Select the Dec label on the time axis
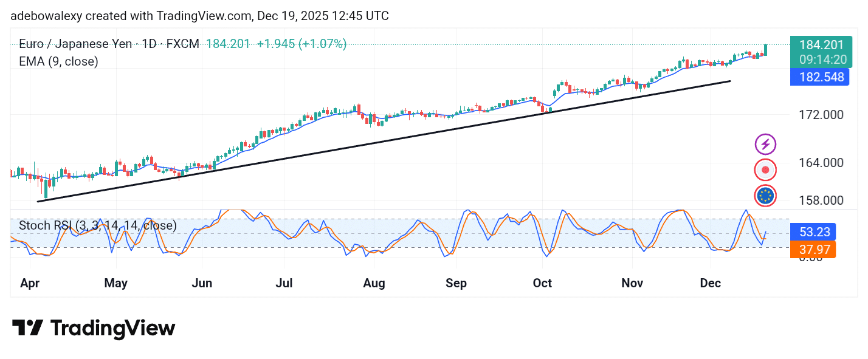Screen dimensions: 868x359 tap(710, 283)
